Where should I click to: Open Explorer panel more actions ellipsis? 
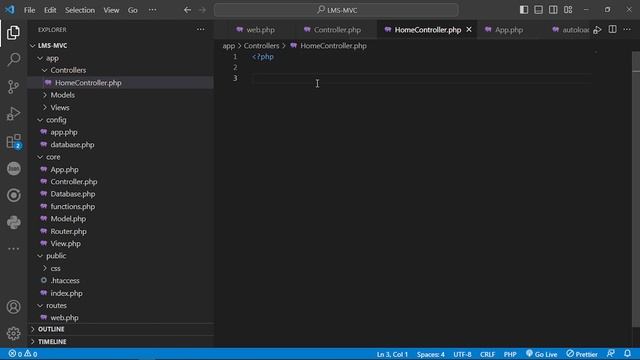pos(200,29)
